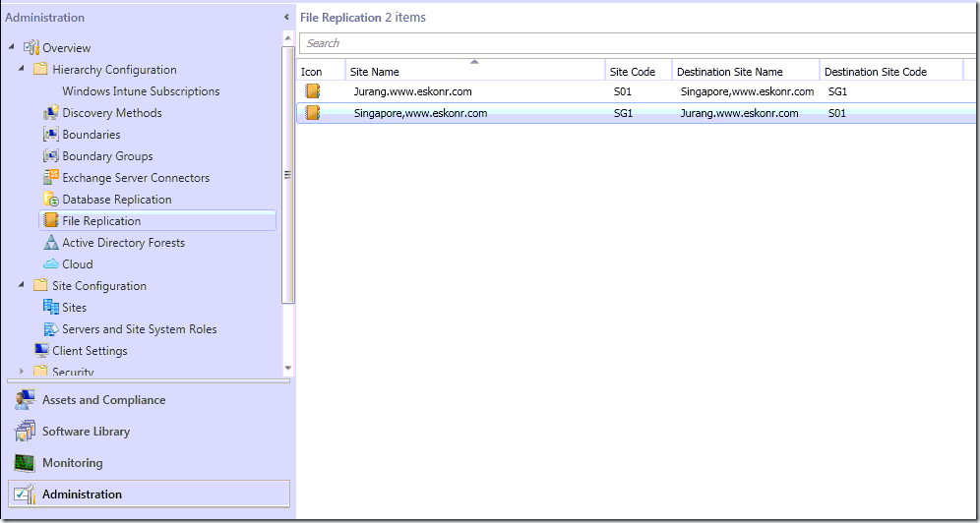Click the Administration workspace icon

pyautogui.click(x=25, y=494)
